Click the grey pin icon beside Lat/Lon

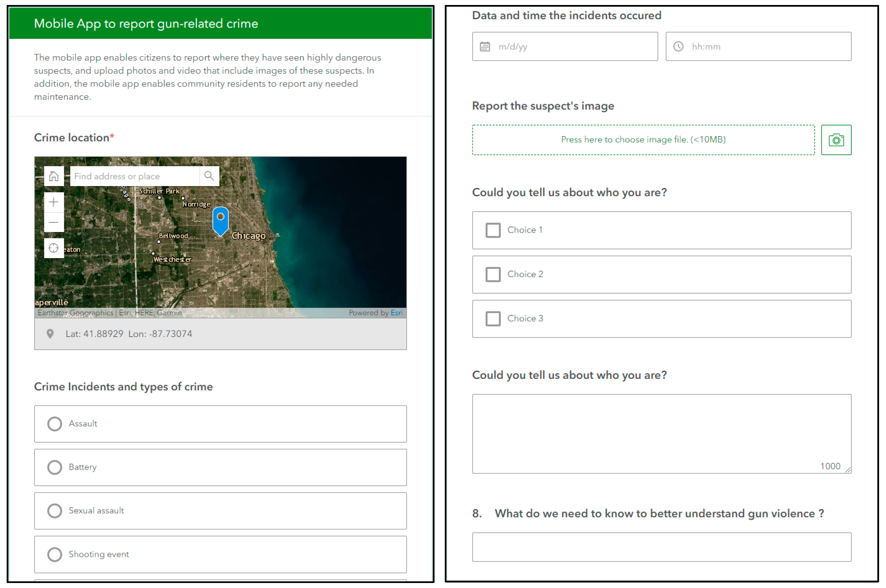coord(50,334)
